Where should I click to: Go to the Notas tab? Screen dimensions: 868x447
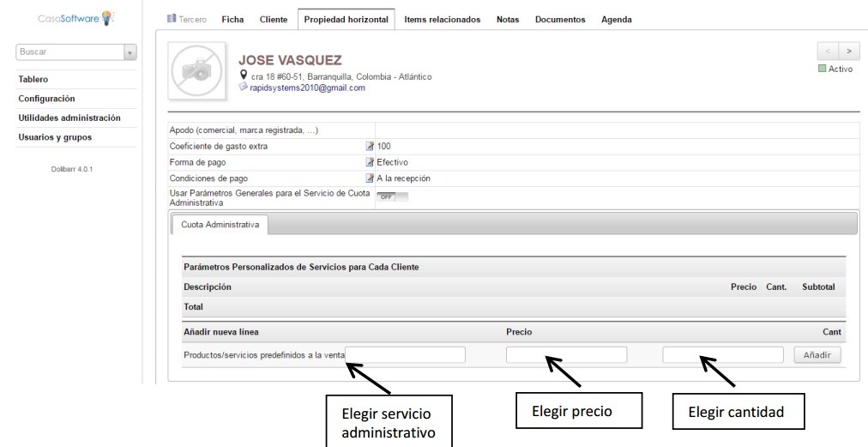[x=508, y=20]
